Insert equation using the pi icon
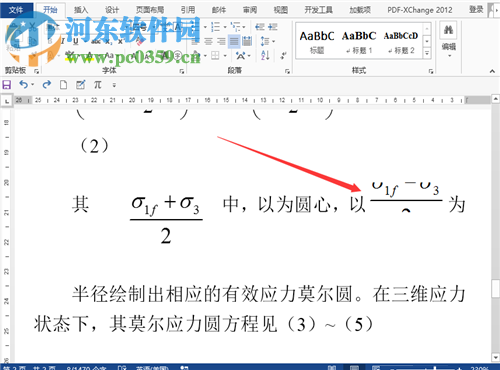This screenshot has width=500, height=370. coord(97,85)
